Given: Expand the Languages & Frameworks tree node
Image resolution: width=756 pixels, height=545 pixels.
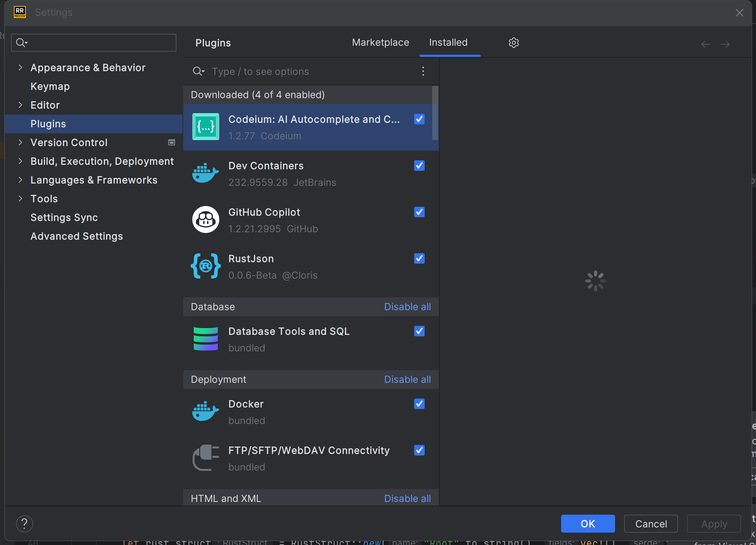Looking at the screenshot, I should pos(21,180).
